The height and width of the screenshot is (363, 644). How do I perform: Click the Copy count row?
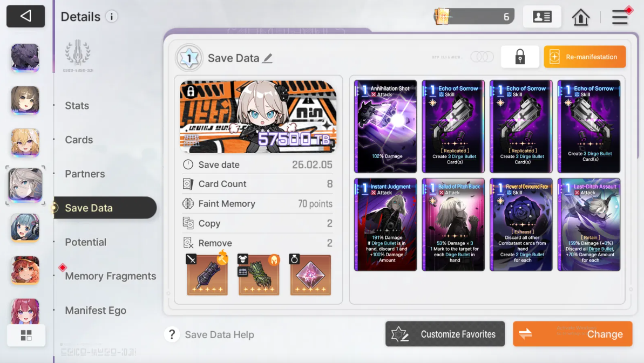[257, 223]
